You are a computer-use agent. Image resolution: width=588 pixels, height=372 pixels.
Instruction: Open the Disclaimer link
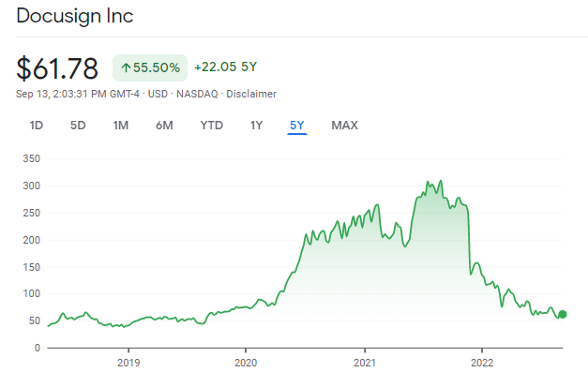[251, 94]
